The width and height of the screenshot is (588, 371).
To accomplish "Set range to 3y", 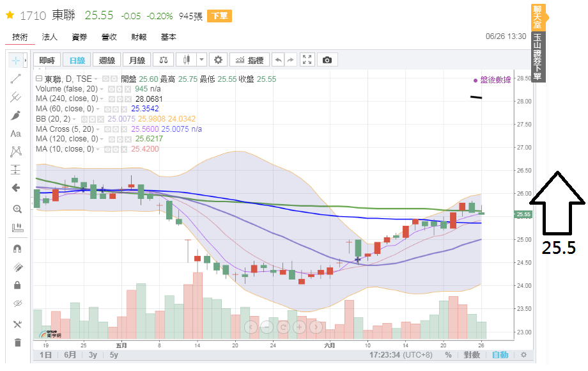I will (93, 355).
